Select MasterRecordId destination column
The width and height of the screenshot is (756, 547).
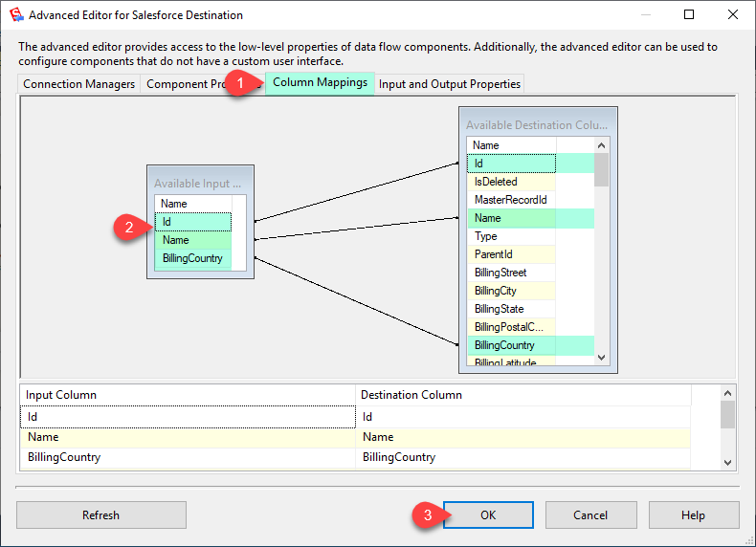[511, 200]
